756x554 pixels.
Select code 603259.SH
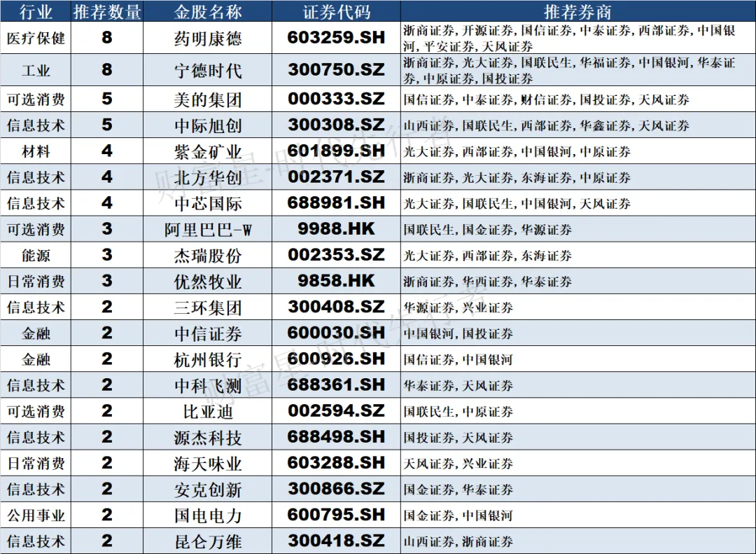pos(336,38)
